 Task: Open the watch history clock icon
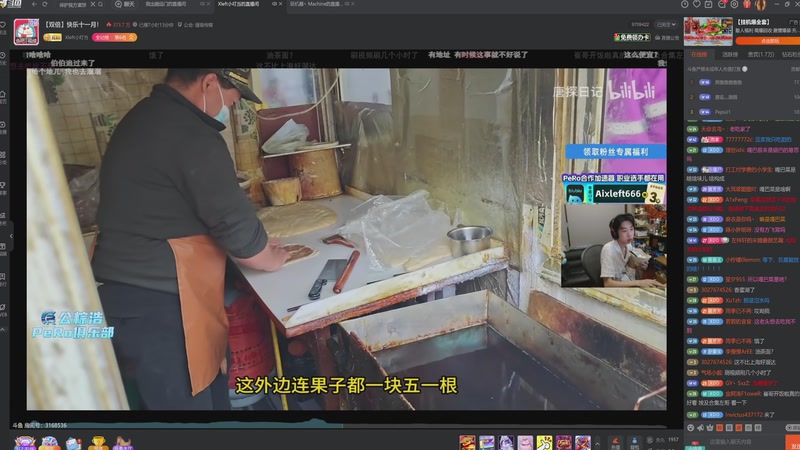[685, 4]
